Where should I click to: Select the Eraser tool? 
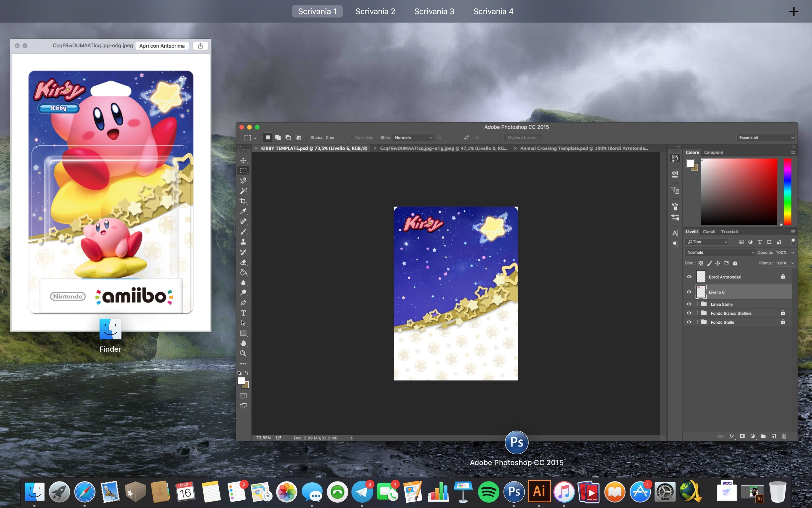tap(243, 262)
